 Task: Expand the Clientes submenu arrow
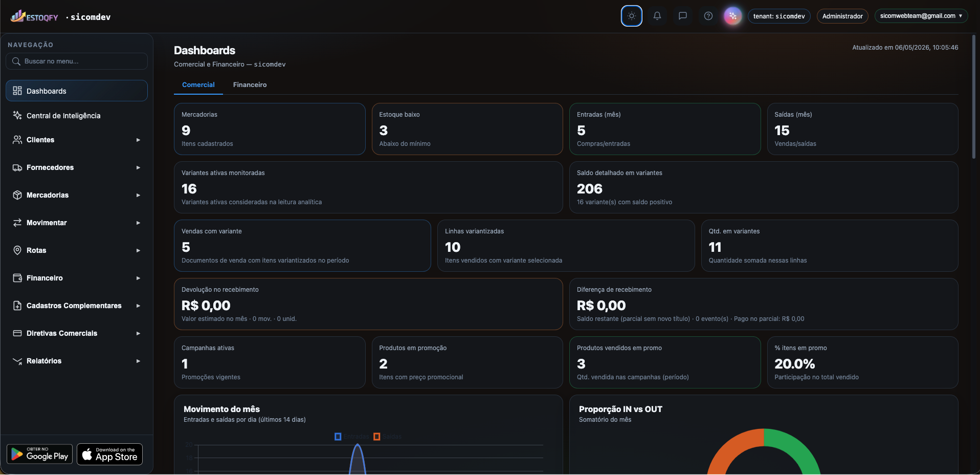coord(138,140)
